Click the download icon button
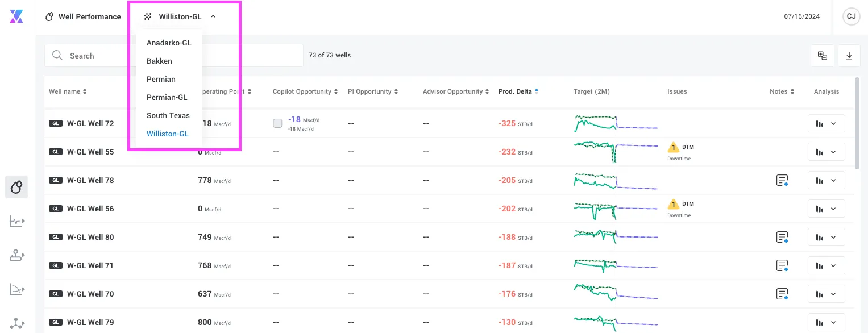 [849, 56]
